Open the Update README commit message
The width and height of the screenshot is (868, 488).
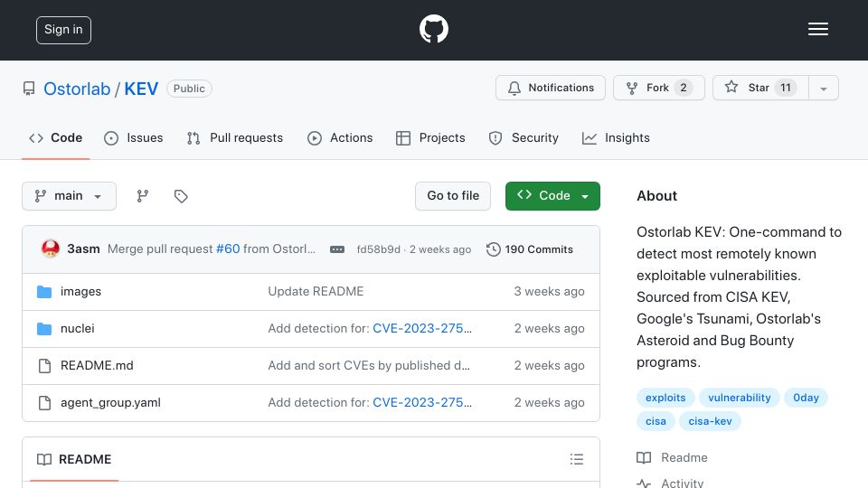(316, 292)
